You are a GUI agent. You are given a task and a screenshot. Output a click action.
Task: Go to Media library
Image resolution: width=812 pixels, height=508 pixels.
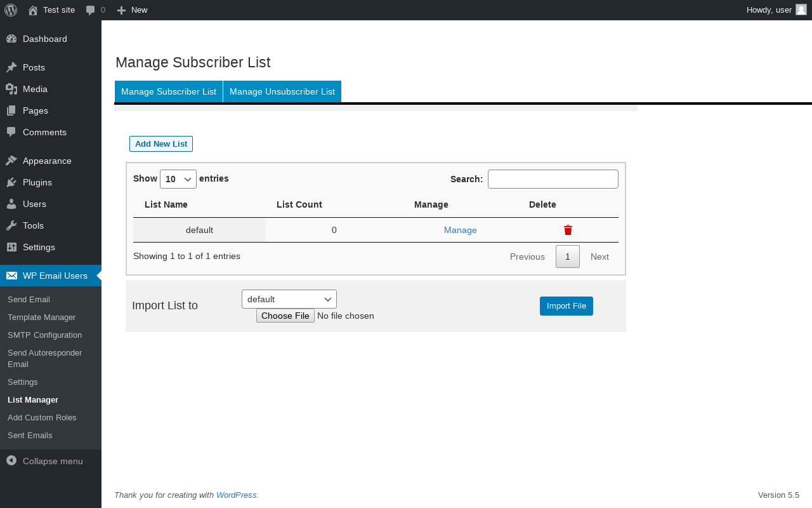pos(35,89)
